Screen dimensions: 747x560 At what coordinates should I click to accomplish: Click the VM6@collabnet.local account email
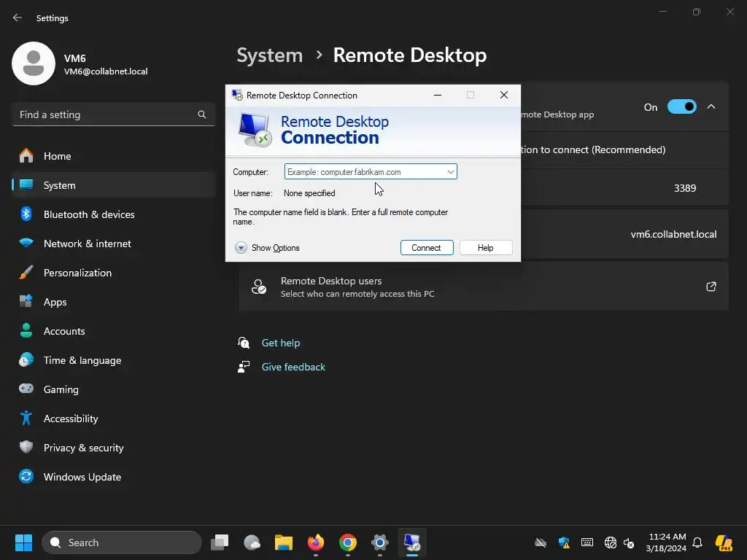tap(106, 71)
